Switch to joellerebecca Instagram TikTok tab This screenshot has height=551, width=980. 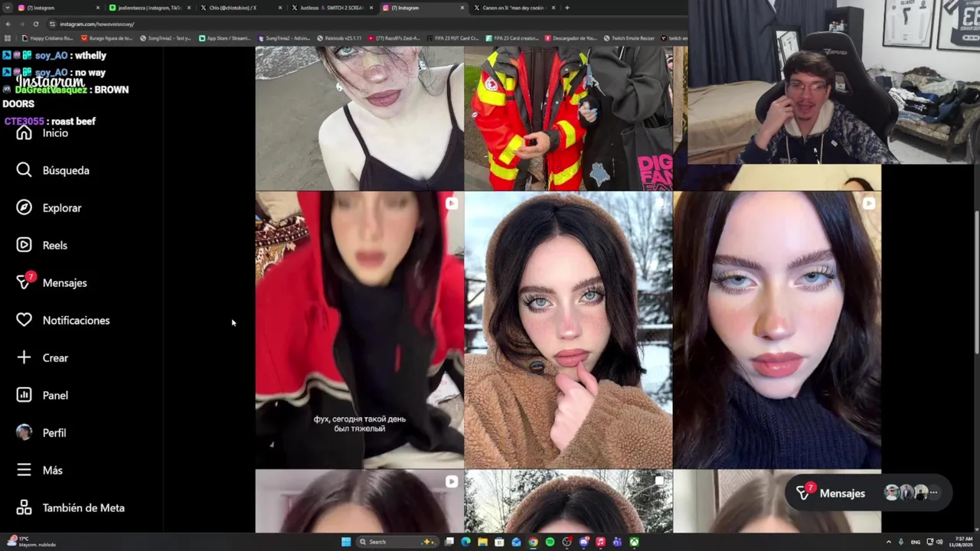[x=149, y=8]
